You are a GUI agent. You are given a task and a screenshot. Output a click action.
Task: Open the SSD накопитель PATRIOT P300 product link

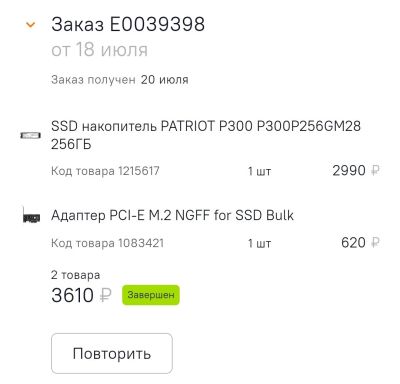click(x=206, y=135)
